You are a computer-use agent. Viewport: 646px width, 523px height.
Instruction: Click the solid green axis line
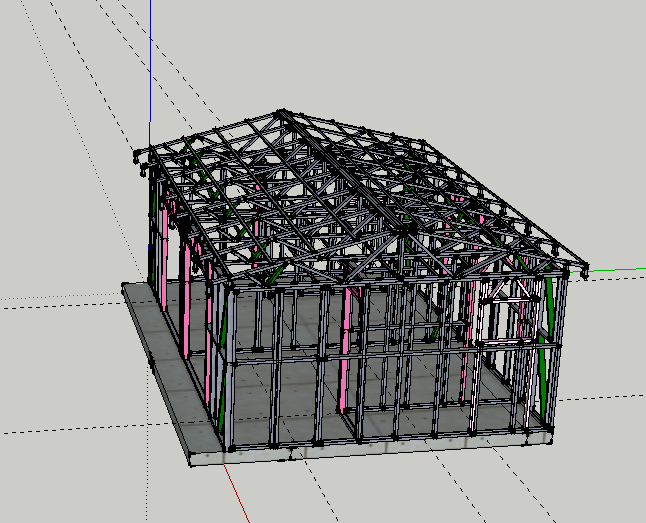617,269
